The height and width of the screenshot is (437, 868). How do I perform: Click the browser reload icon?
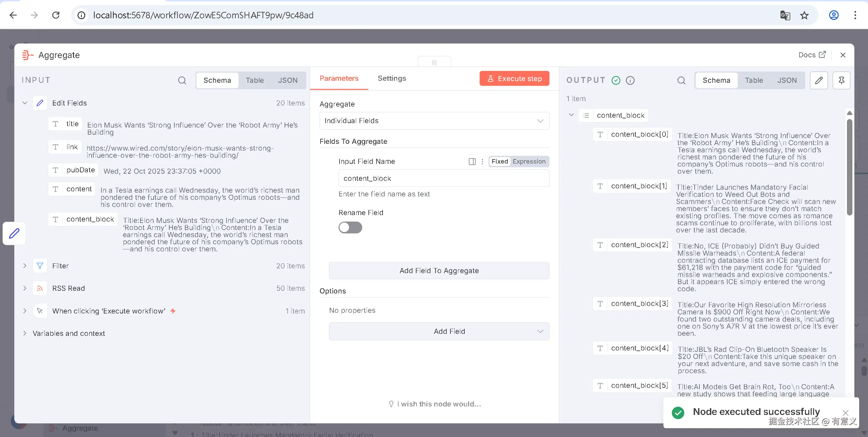56,15
